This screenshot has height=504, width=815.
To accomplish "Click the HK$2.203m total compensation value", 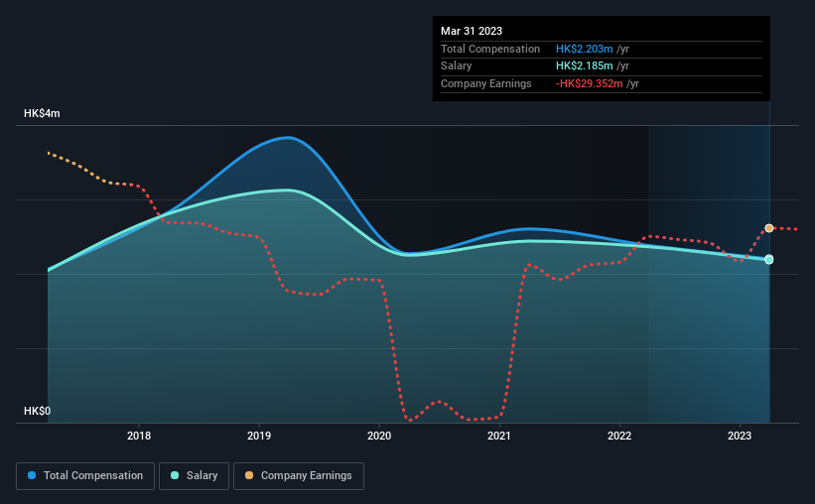I will (x=585, y=49).
